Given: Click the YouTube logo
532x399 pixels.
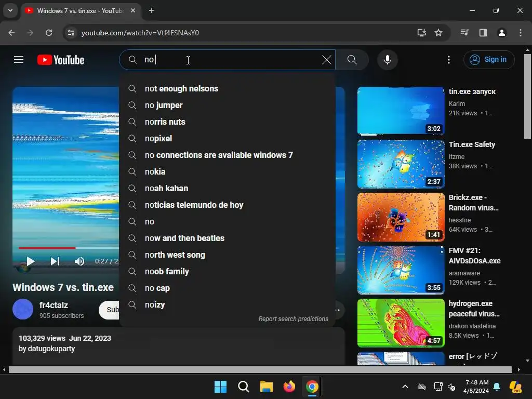Looking at the screenshot, I should pos(61,60).
